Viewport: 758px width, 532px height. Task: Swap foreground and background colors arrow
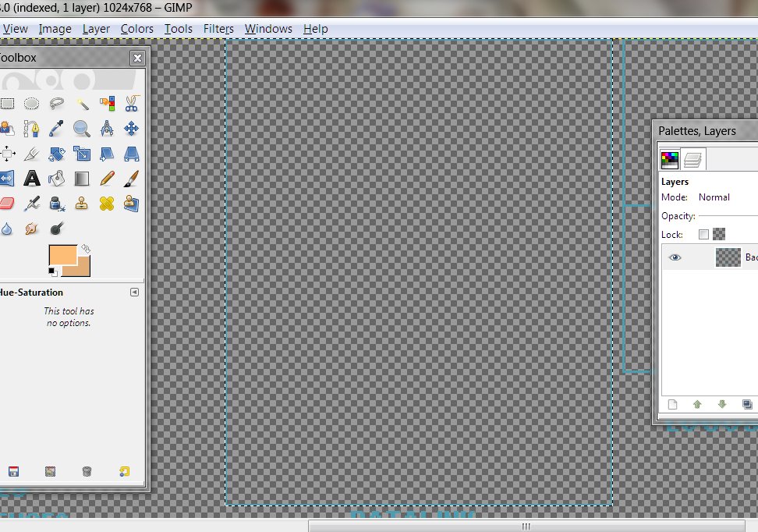tap(85, 249)
